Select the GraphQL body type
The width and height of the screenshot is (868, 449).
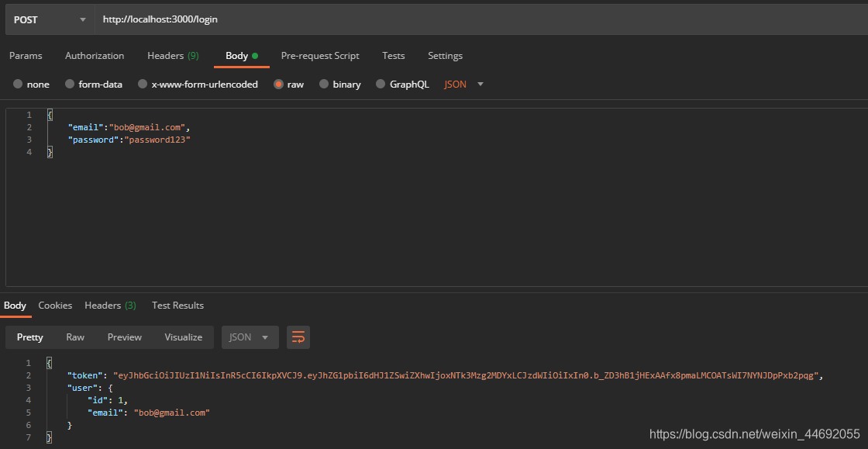pyautogui.click(x=402, y=85)
